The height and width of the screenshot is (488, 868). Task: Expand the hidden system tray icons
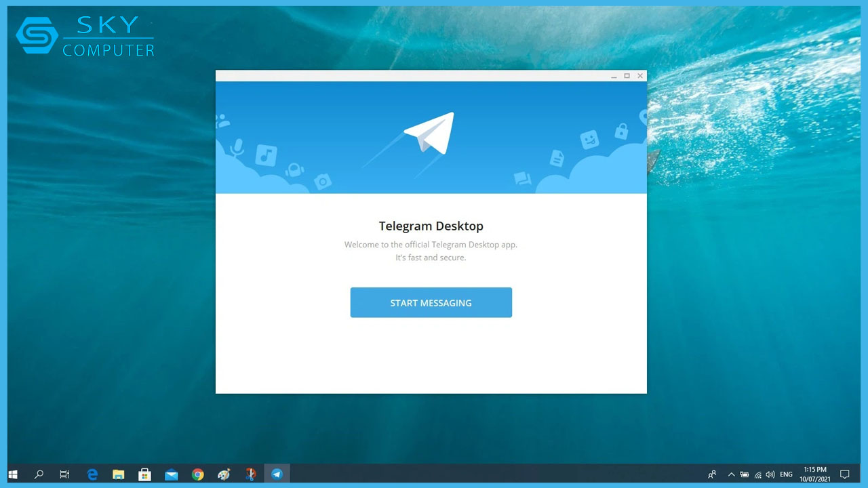(731, 474)
